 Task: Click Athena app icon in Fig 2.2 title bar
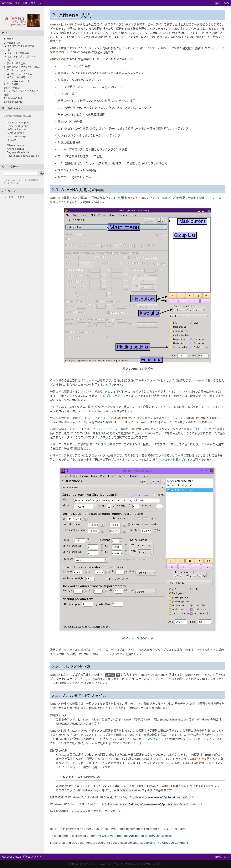coord(63,471)
